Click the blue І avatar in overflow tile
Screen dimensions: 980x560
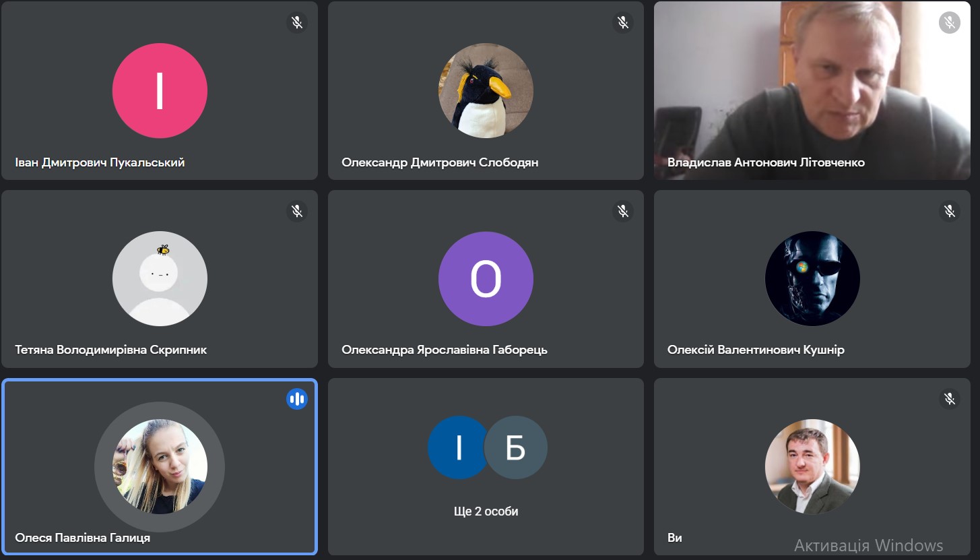coord(458,447)
